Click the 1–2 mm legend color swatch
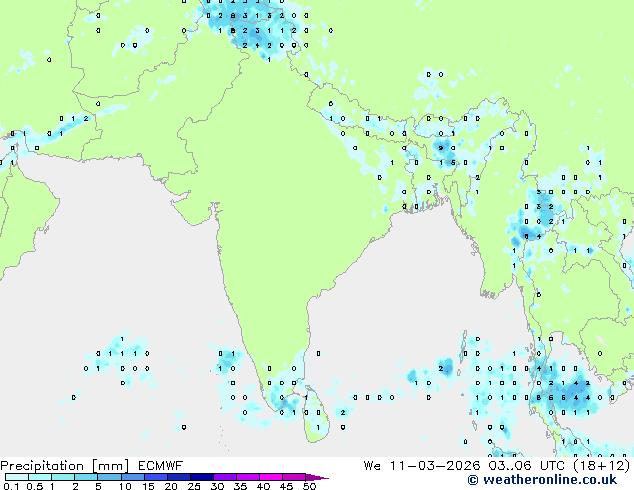This screenshot has width=634, height=490. (63, 477)
